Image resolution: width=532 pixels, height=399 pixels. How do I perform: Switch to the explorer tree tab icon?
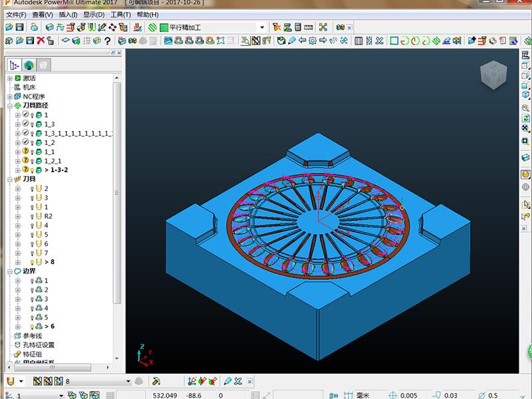[x=14, y=65]
